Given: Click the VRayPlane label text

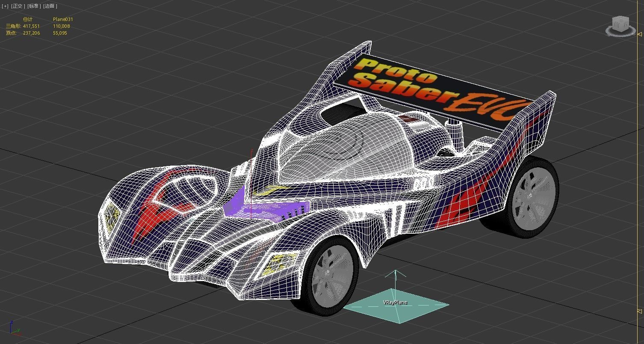Looking at the screenshot, I should tap(395, 302).
